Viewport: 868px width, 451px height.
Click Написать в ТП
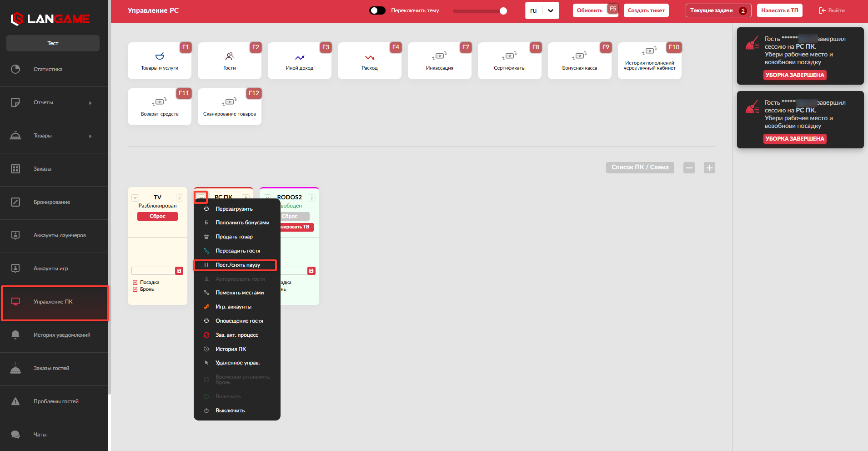pyautogui.click(x=779, y=10)
